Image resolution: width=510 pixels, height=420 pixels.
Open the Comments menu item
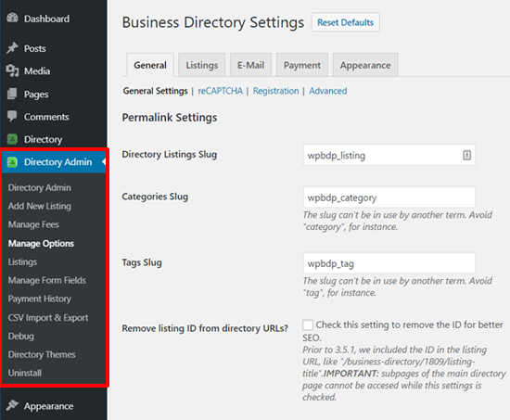tap(46, 117)
